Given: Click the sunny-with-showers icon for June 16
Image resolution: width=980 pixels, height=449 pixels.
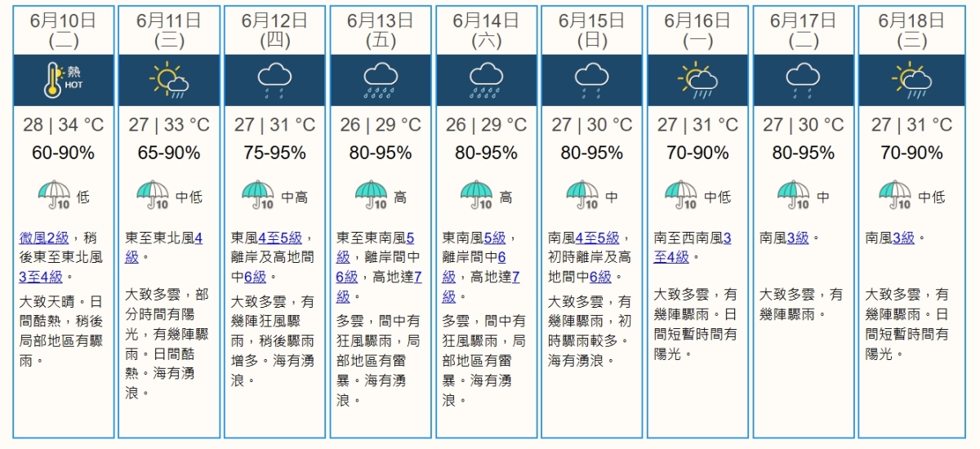Looking at the screenshot, I should (x=697, y=80).
